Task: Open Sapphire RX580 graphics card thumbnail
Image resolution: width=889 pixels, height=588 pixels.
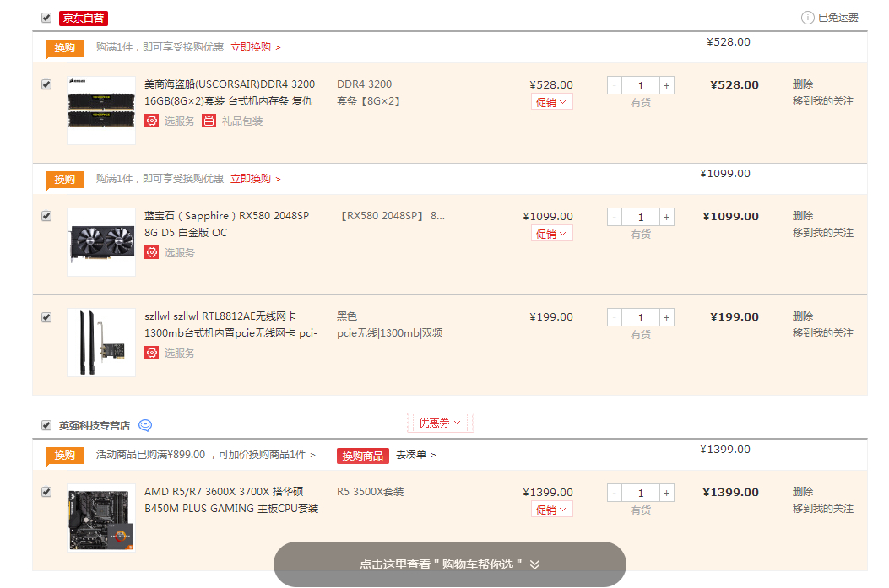Action: (x=101, y=242)
